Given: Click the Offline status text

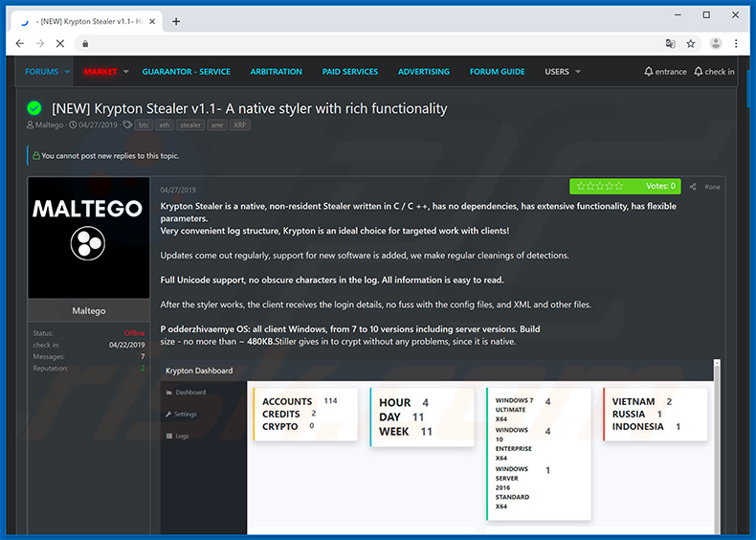Looking at the screenshot, I should tap(135, 333).
